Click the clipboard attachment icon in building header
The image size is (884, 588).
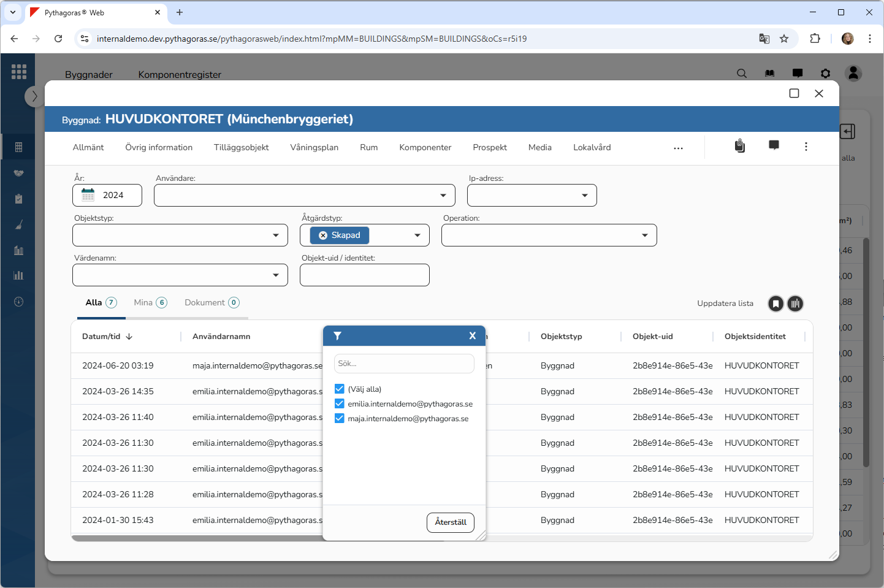(740, 146)
